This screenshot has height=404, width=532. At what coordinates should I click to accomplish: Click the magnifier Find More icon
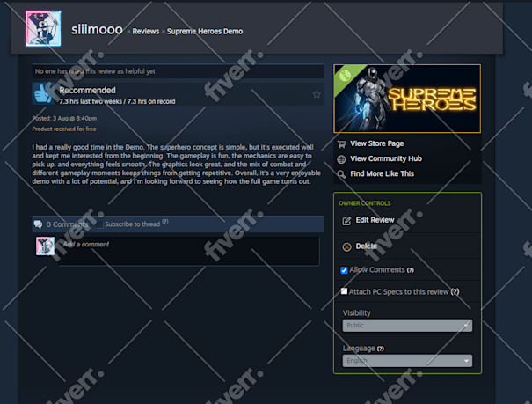click(341, 174)
